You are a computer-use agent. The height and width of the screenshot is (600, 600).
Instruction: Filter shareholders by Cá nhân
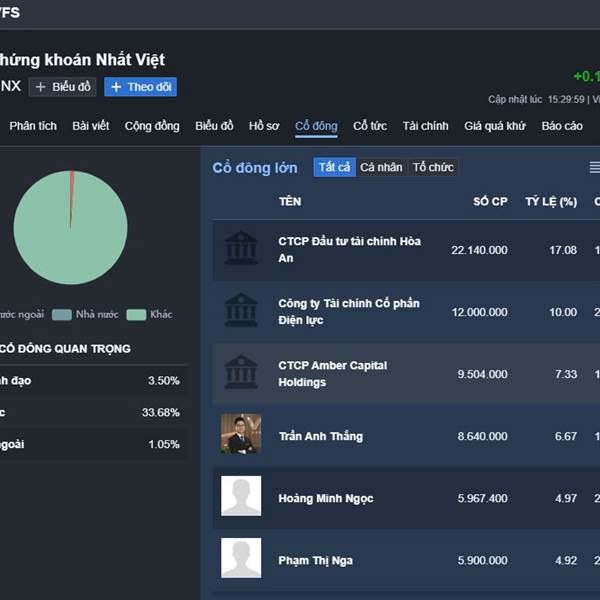[x=381, y=167]
